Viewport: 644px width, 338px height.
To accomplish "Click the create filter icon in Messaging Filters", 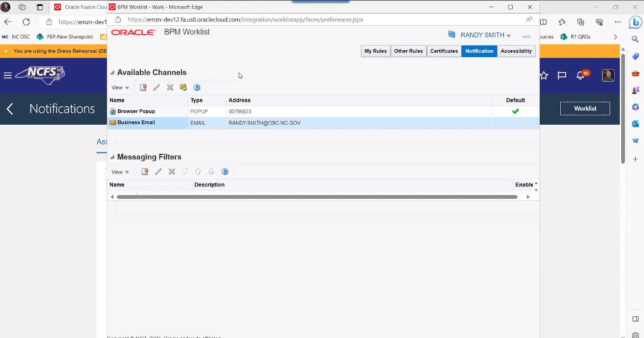I will (x=145, y=172).
